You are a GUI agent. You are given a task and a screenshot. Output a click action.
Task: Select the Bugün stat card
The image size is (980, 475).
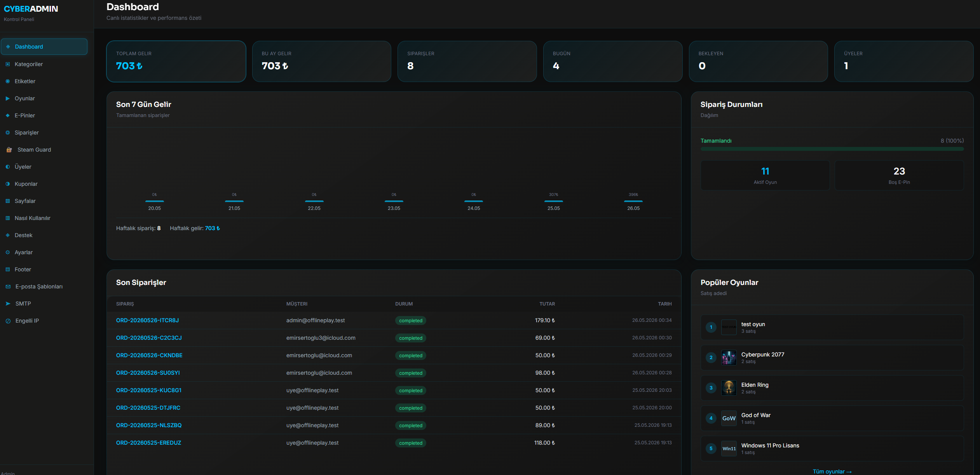pos(613,61)
